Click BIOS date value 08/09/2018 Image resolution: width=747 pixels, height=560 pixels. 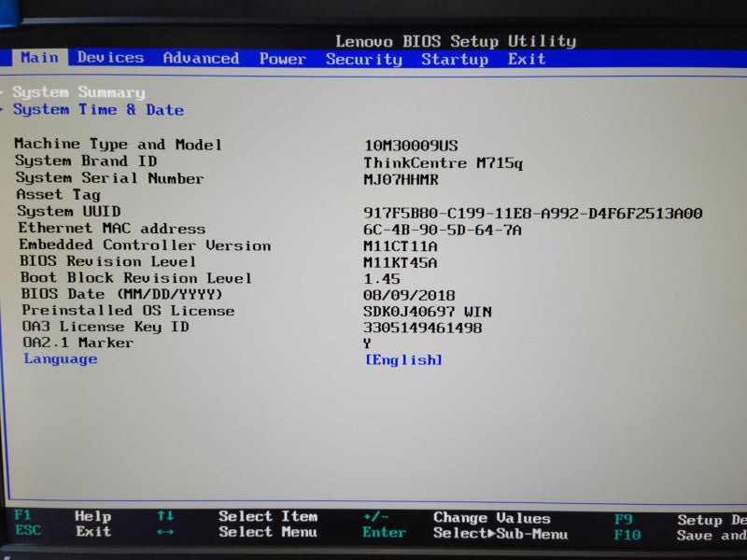pos(409,295)
